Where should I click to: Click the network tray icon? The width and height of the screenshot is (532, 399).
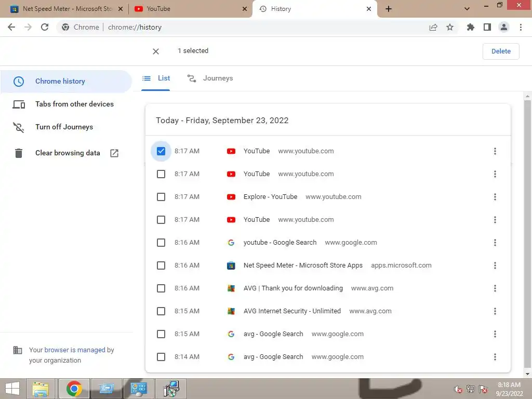point(471,389)
